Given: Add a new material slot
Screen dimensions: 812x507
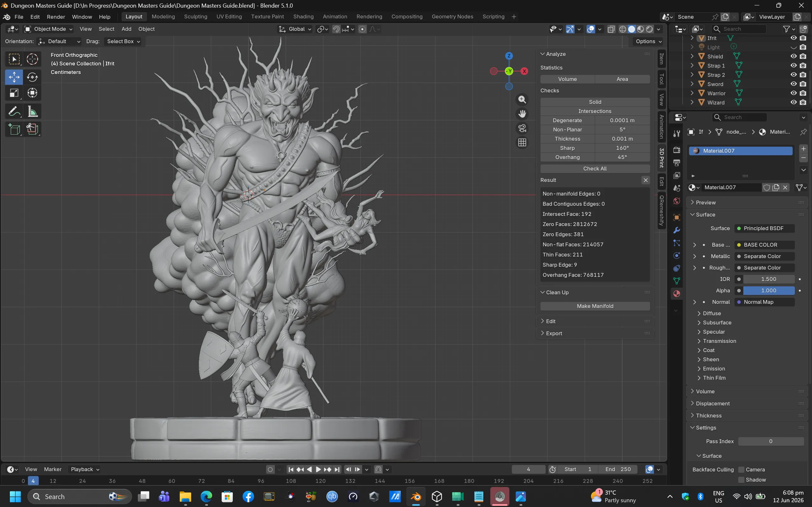Looking at the screenshot, I should tap(803, 149).
